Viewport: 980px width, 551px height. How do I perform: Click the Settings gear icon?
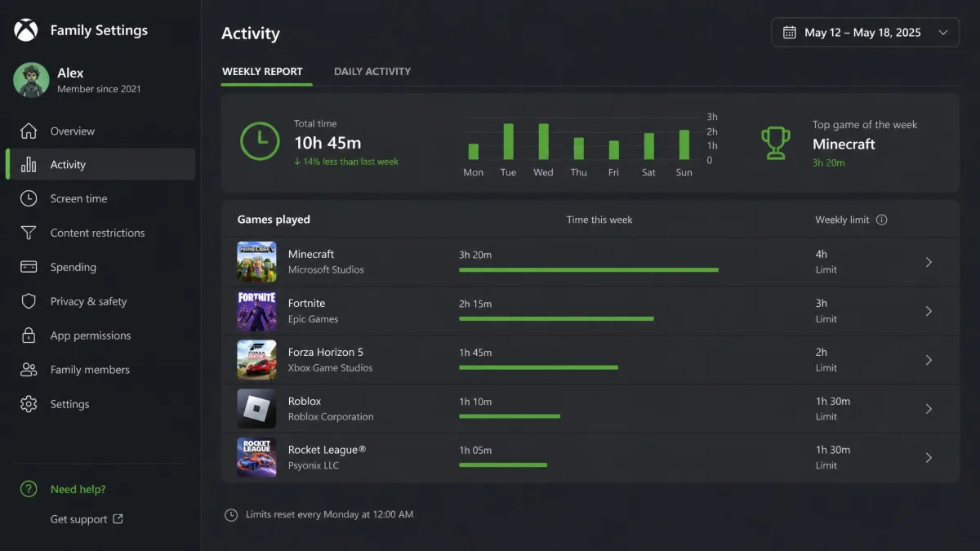tap(29, 404)
